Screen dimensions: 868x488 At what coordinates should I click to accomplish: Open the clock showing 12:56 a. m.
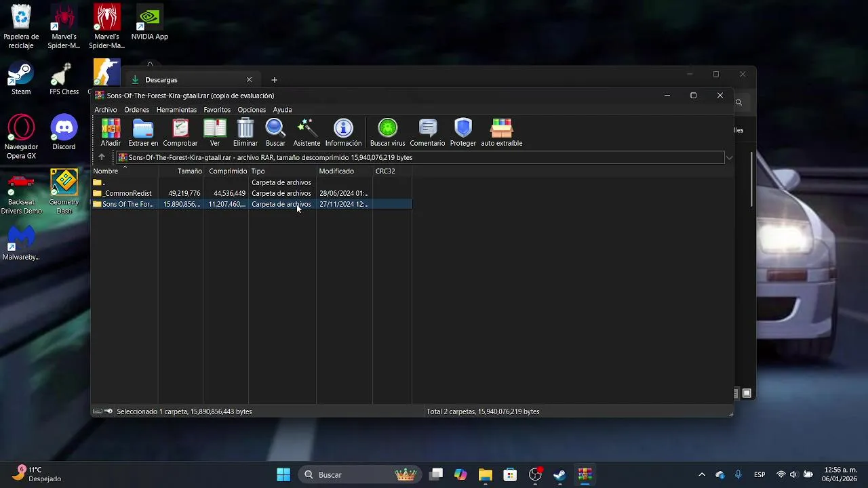840,474
